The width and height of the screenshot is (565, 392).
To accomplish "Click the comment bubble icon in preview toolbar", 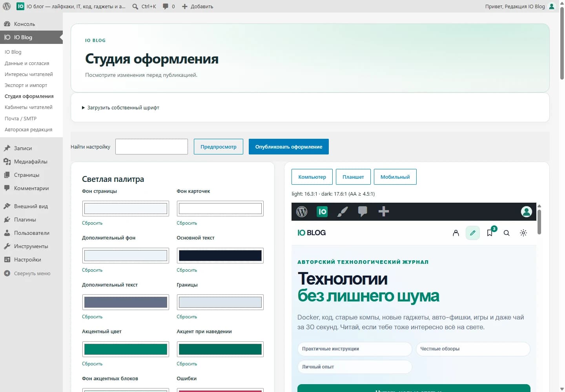I will pyautogui.click(x=363, y=212).
